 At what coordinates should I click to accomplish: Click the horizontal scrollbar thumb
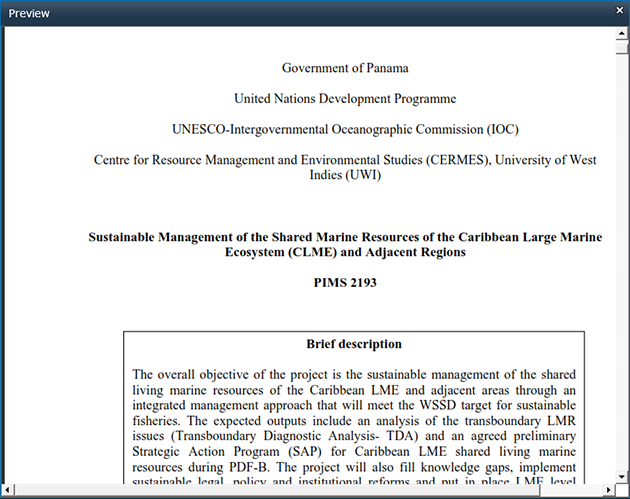pos(278,490)
